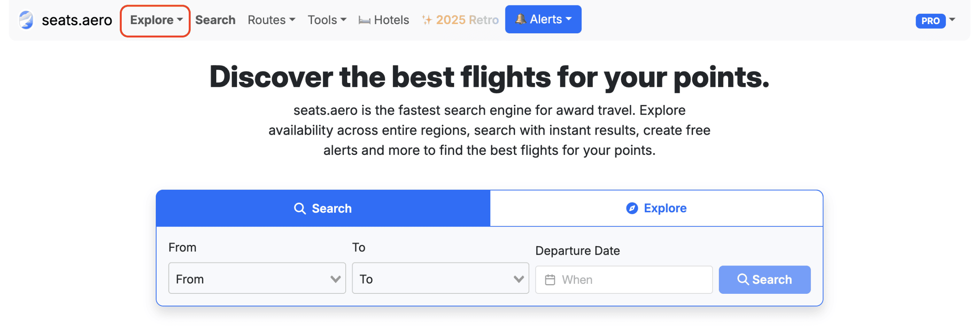The width and height of the screenshot is (980, 329).
Task: Click the compass icon in Explore tab
Action: 632,208
